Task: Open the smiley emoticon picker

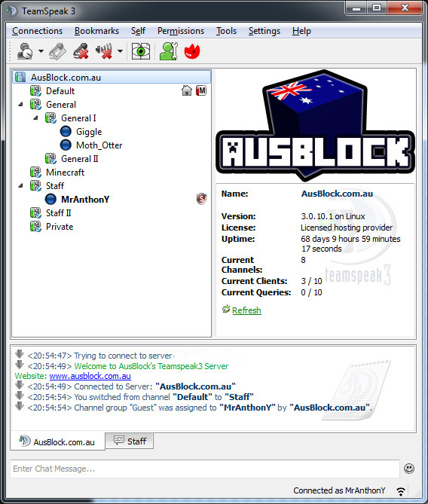Action: click(409, 469)
